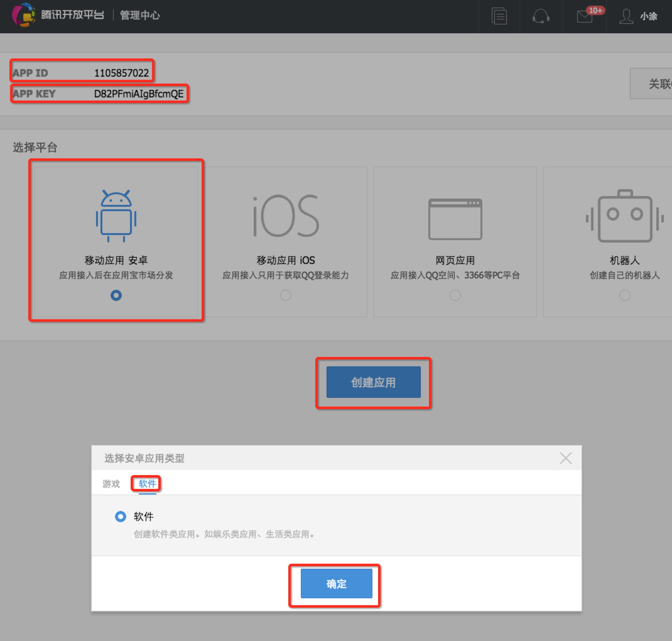Click the large iOS logo
672x641 pixels.
[x=286, y=216]
